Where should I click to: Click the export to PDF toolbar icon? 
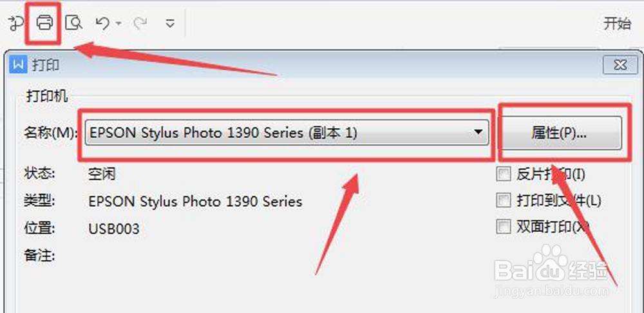(15, 23)
